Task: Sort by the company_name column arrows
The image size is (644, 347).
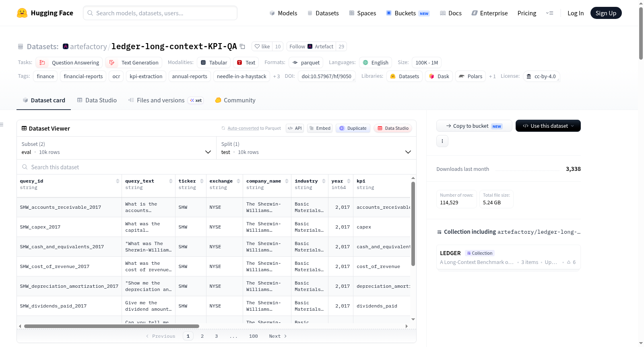Action: coord(287,181)
